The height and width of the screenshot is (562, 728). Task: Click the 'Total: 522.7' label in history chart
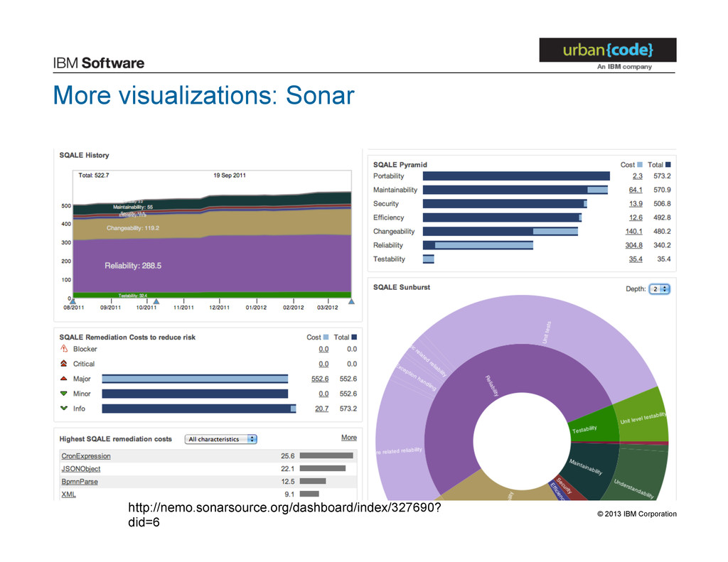point(93,175)
